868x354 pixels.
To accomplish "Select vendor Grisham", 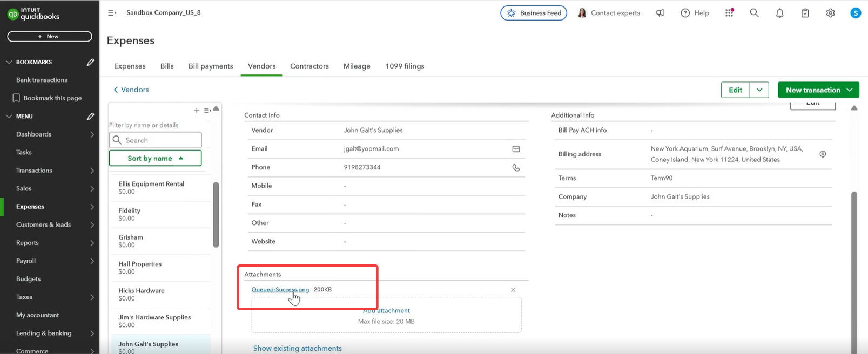I will pyautogui.click(x=160, y=241).
